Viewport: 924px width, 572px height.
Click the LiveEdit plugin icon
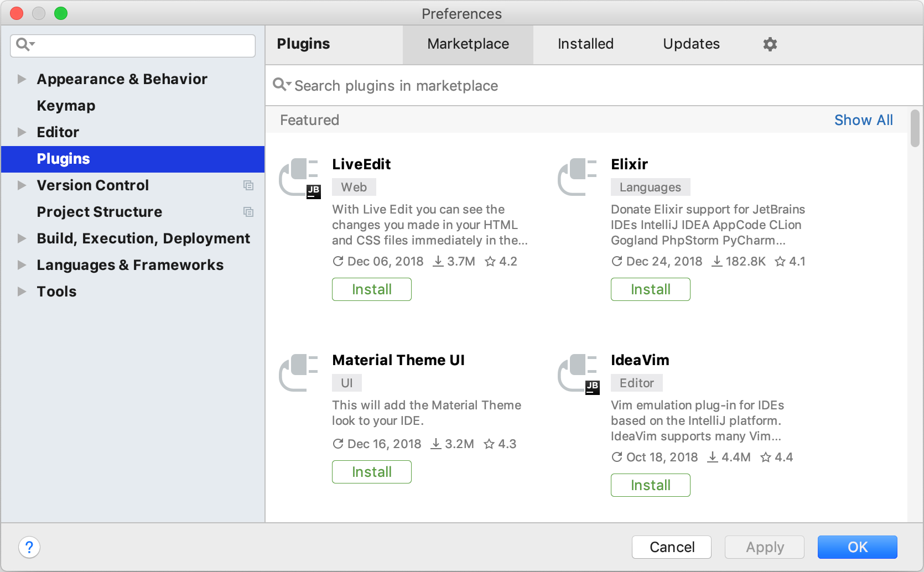coord(299,178)
